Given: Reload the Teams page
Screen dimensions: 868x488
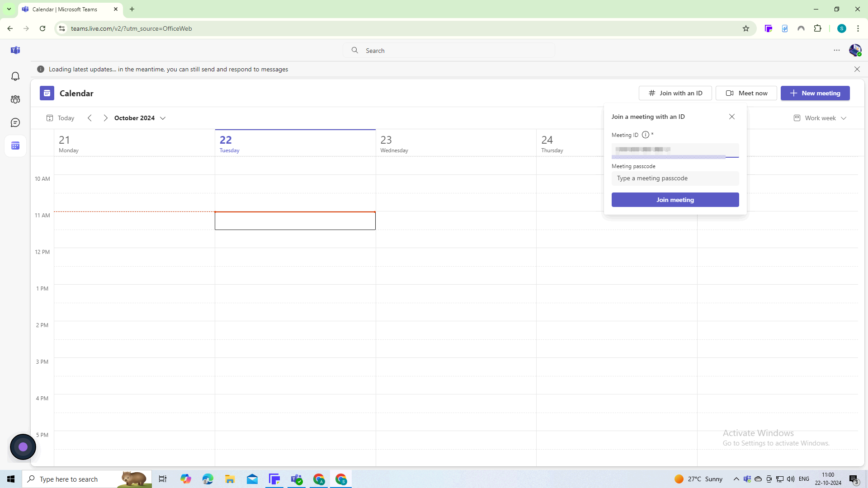Looking at the screenshot, I should (x=42, y=28).
